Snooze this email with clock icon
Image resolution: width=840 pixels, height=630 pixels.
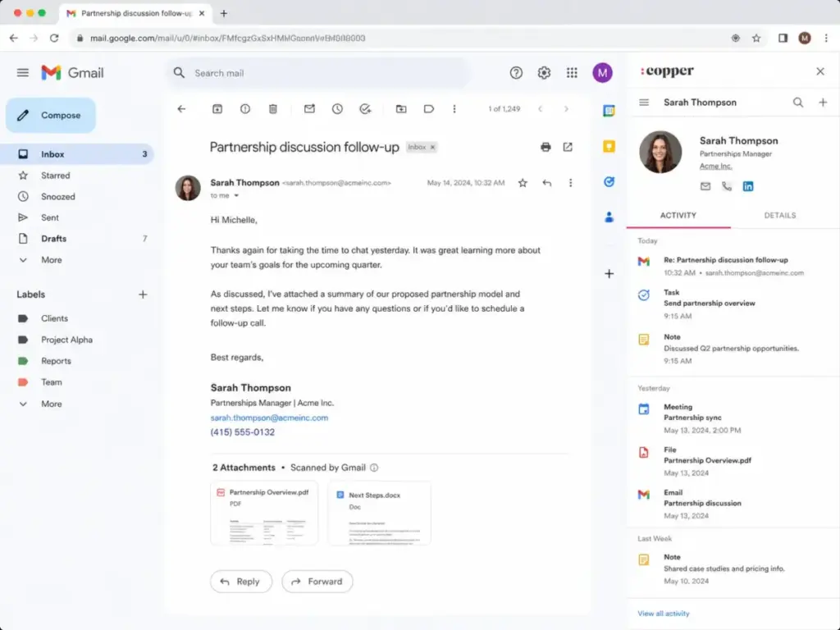pyautogui.click(x=337, y=109)
